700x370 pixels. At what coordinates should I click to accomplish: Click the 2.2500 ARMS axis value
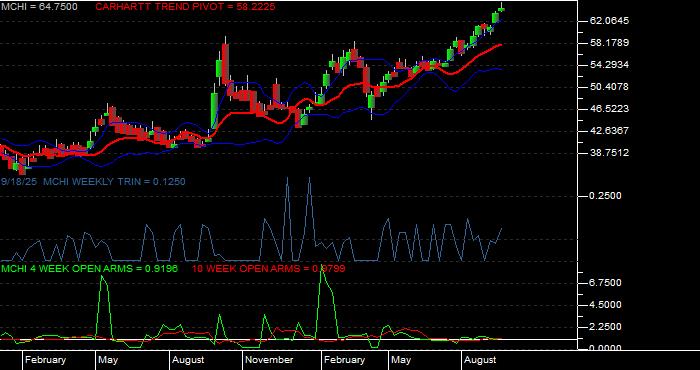[x=605, y=327]
